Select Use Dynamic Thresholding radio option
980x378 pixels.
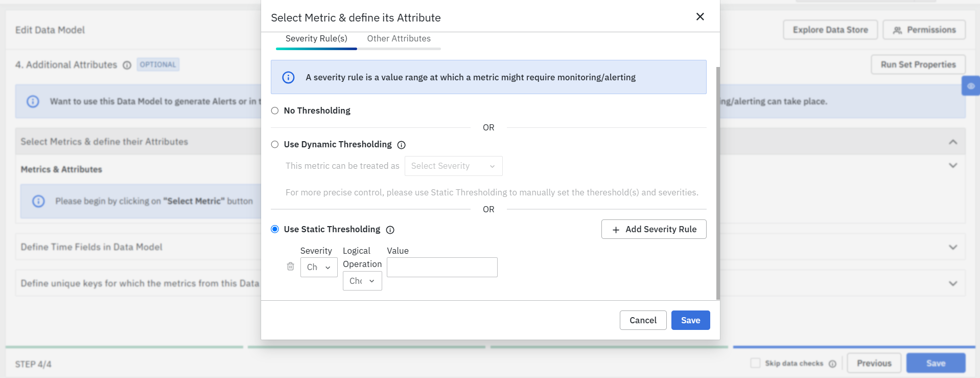click(x=275, y=144)
